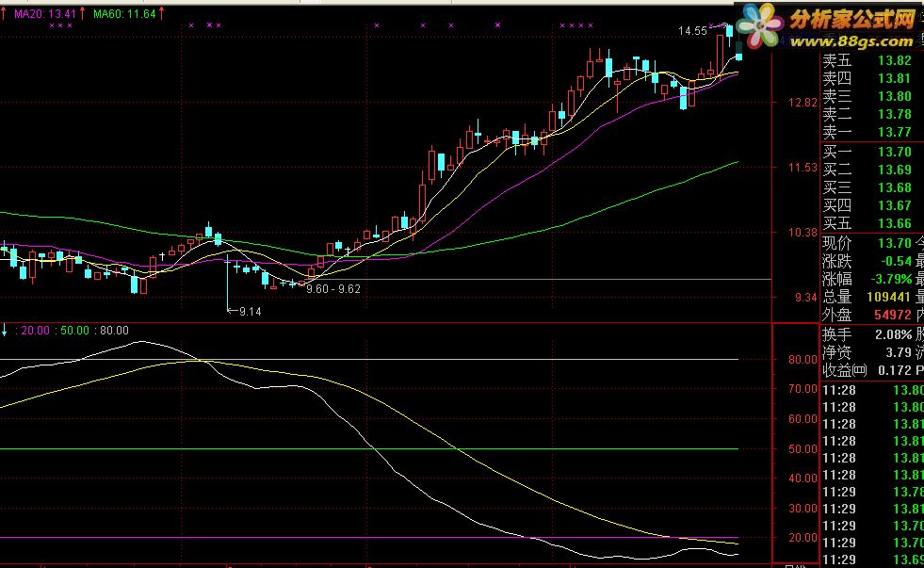Viewport: 924px width, 568px height.
Task: Click the 10.38 price axis label
Action: click(x=802, y=232)
